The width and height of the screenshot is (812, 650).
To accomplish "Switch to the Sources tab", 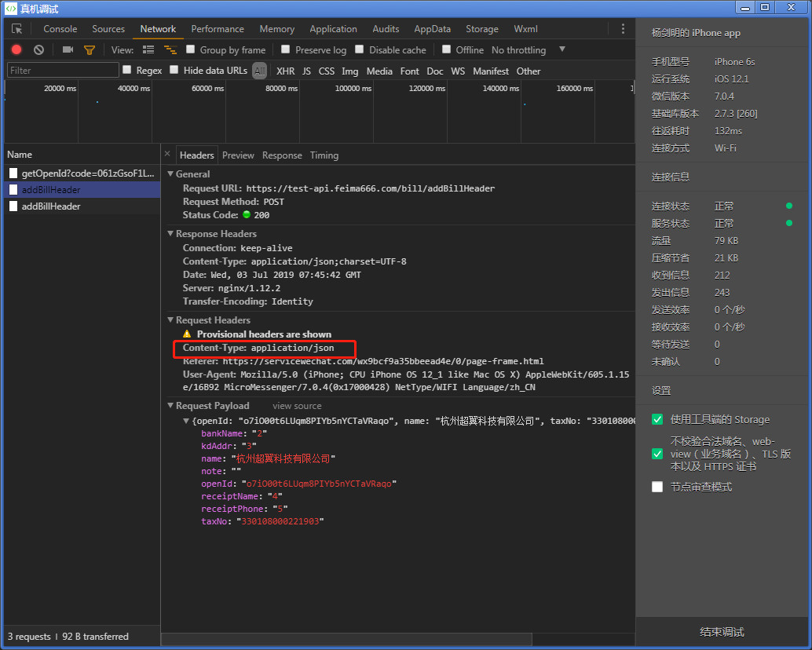I will (x=108, y=29).
